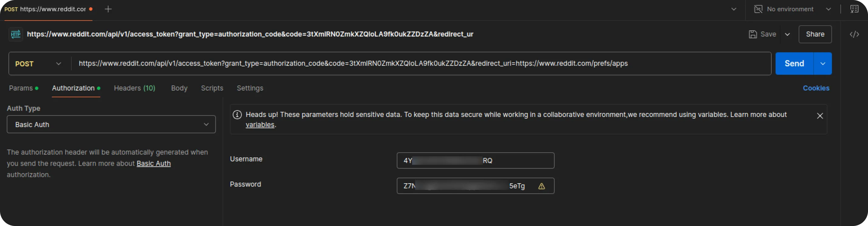Expand the POST method dropdown
The height and width of the screenshot is (226, 868).
(x=39, y=64)
